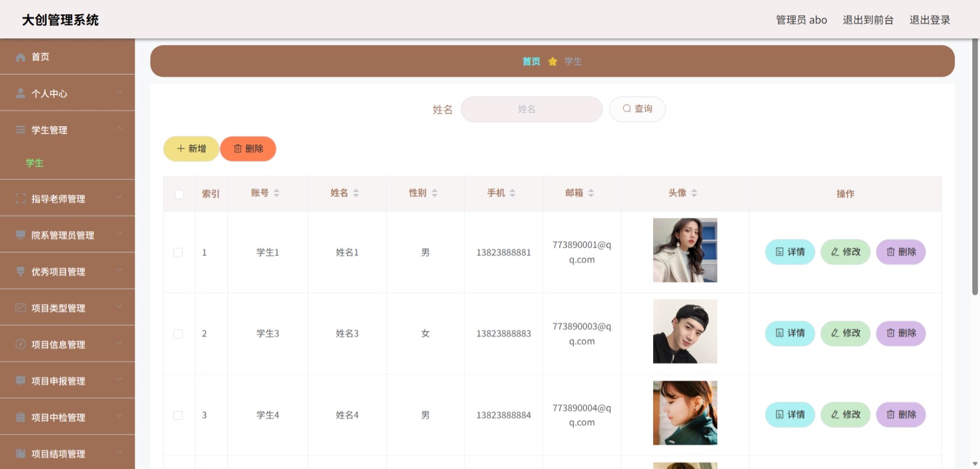Click the vertical page scrollbar
The height and width of the screenshot is (469, 980).
coord(975,167)
